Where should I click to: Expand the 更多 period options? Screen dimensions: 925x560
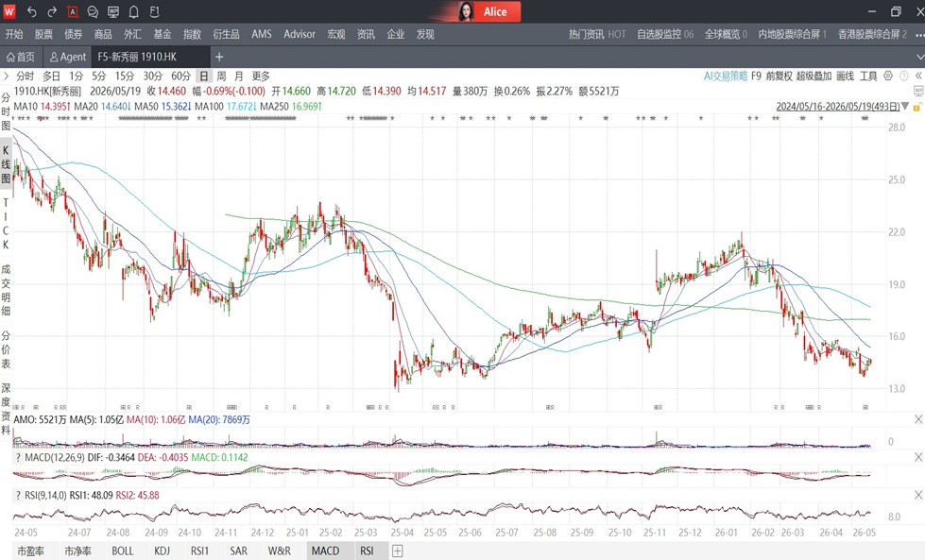[261, 76]
